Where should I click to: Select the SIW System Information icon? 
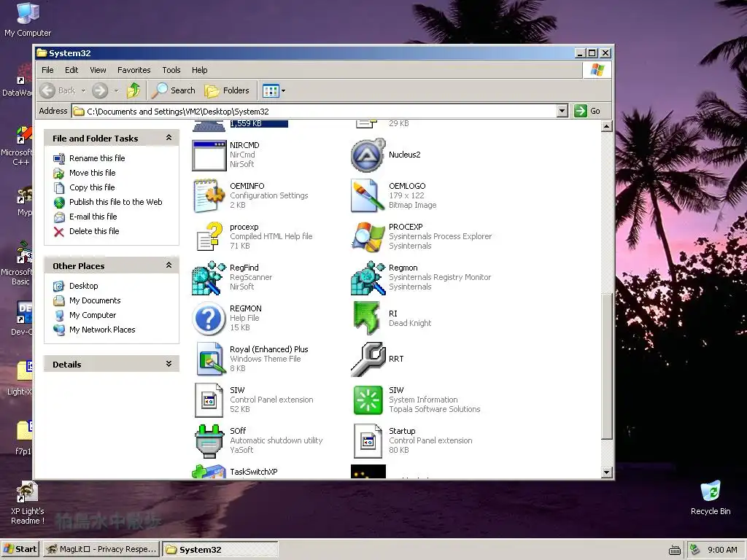pyautogui.click(x=368, y=400)
